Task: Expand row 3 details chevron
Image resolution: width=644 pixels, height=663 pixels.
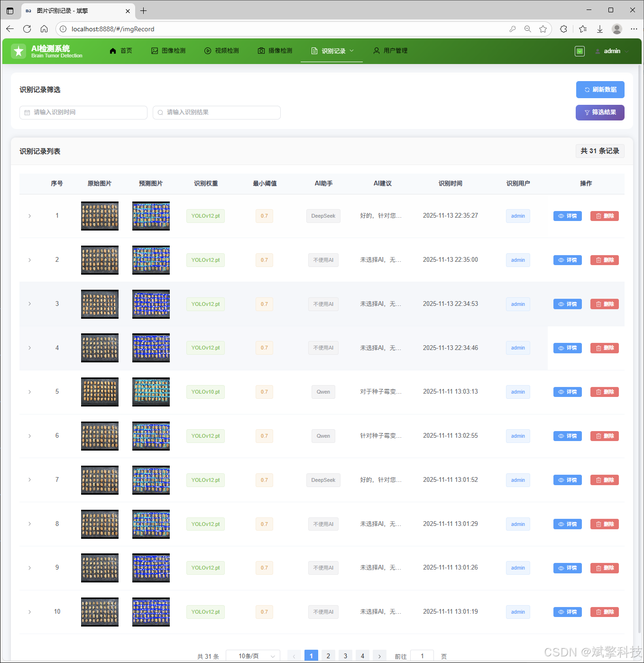Action: pyautogui.click(x=29, y=304)
